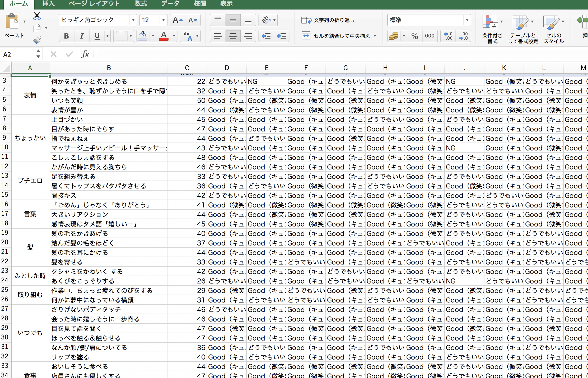Increase indent with right arrow icon
The image size is (588, 378).
click(x=281, y=36)
